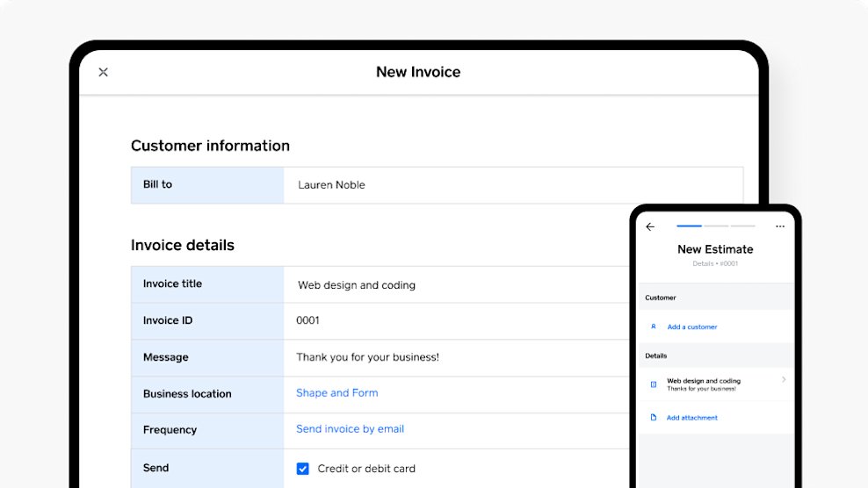Expand the Web design and coding chevron
Screen dimensions: 868x488
[784, 379]
